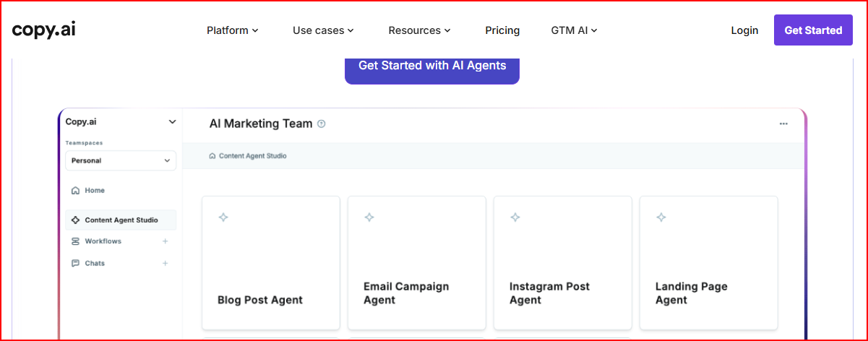Open the GTM AI dropdown
This screenshot has height=341, width=868.
(x=574, y=30)
